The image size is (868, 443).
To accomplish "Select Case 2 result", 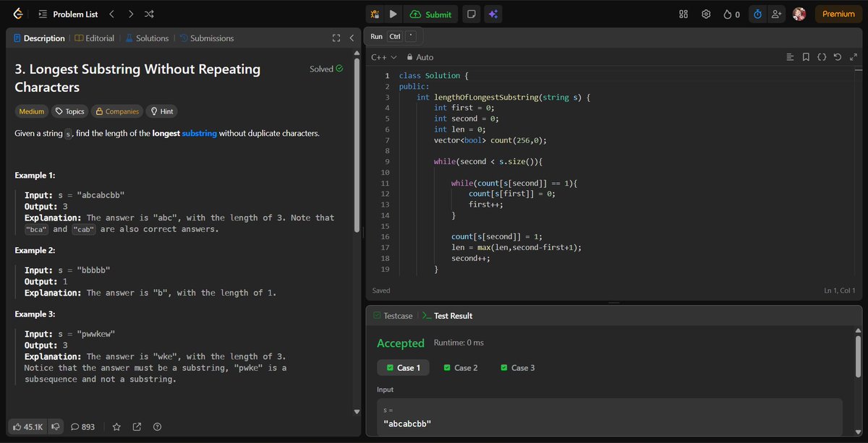I will coord(461,368).
